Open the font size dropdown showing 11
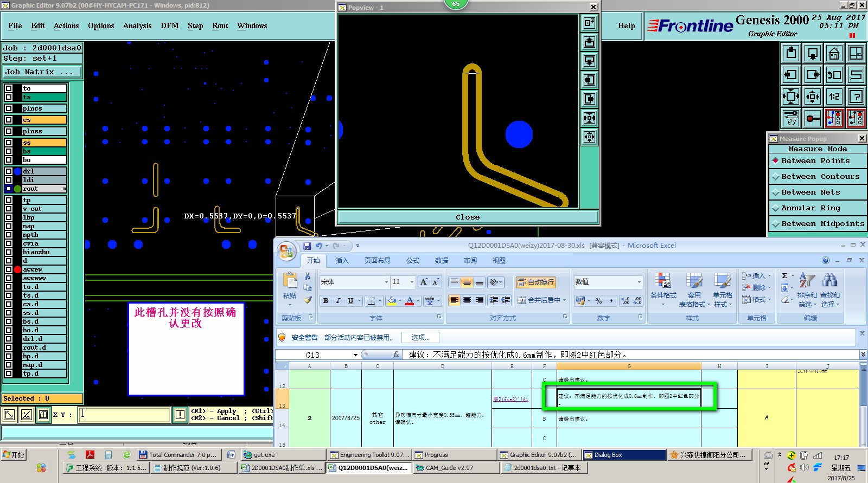Viewport: 868px width, 483px height. (x=412, y=282)
